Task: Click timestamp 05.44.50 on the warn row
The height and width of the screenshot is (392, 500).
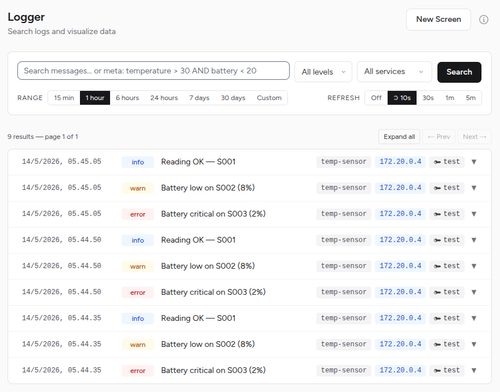Action: (x=62, y=266)
